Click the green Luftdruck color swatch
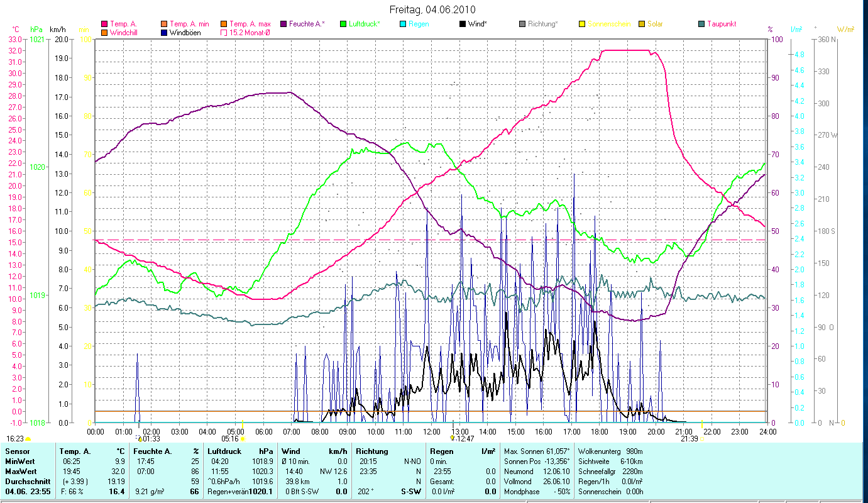This screenshot has width=868, height=503. (343, 24)
